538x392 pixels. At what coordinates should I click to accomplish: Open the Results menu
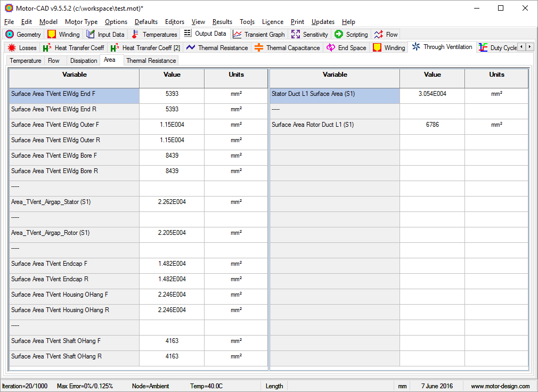222,22
